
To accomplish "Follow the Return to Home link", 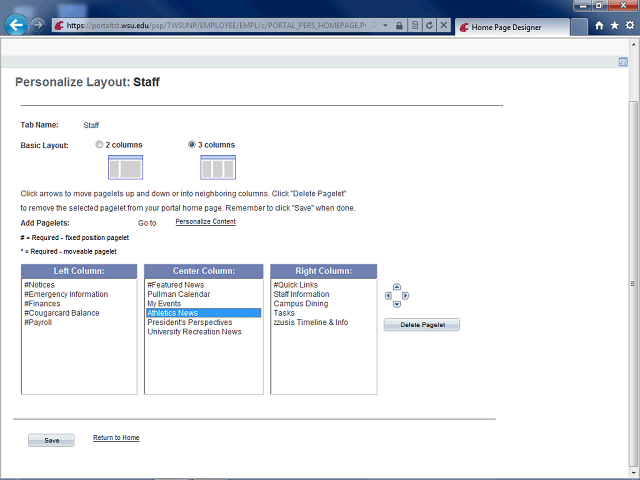I will click(x=116, y=438).
